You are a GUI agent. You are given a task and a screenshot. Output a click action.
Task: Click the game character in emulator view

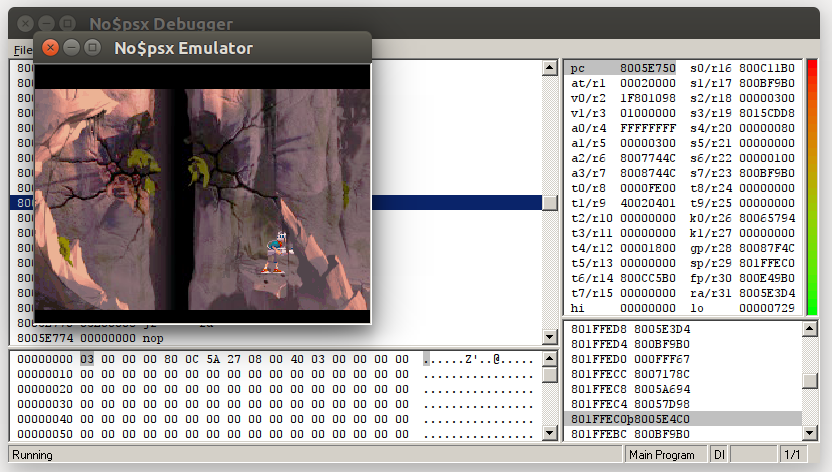(278, 252)
